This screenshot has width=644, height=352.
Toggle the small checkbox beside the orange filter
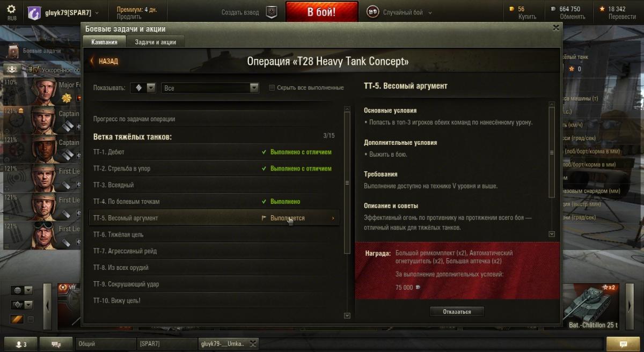click(30, 319)
